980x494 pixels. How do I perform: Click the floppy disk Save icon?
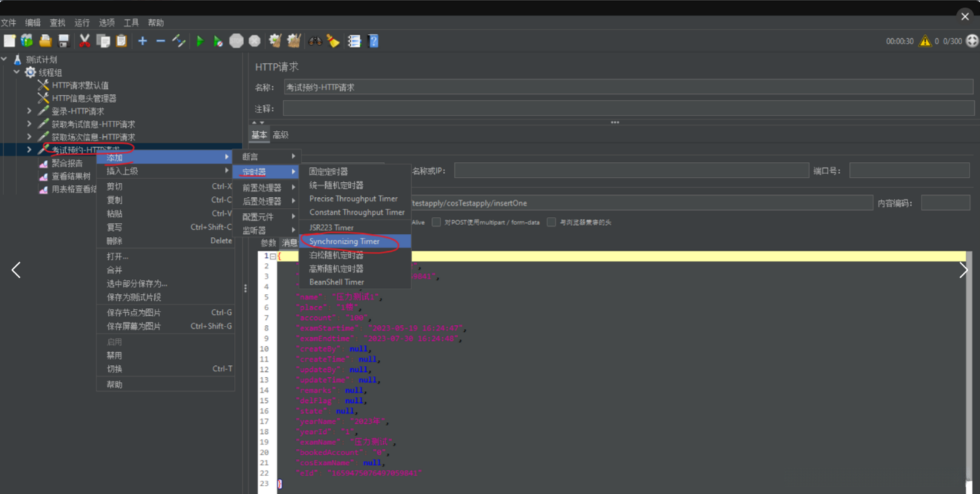click(x=64, y=41)
